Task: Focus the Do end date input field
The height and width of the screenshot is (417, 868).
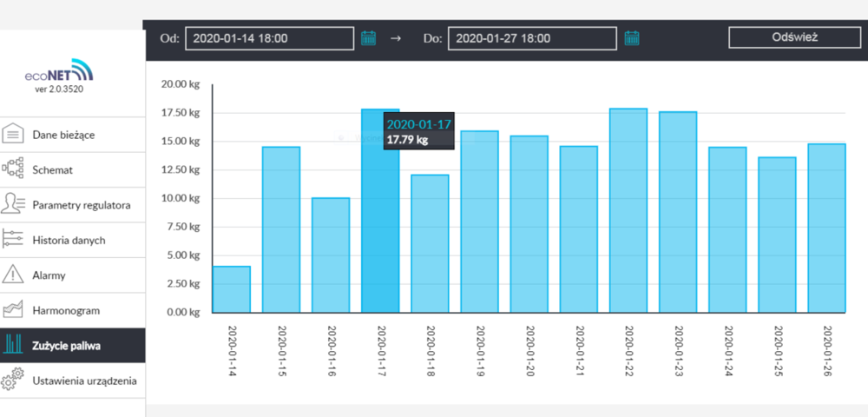Action: [532, 38]
